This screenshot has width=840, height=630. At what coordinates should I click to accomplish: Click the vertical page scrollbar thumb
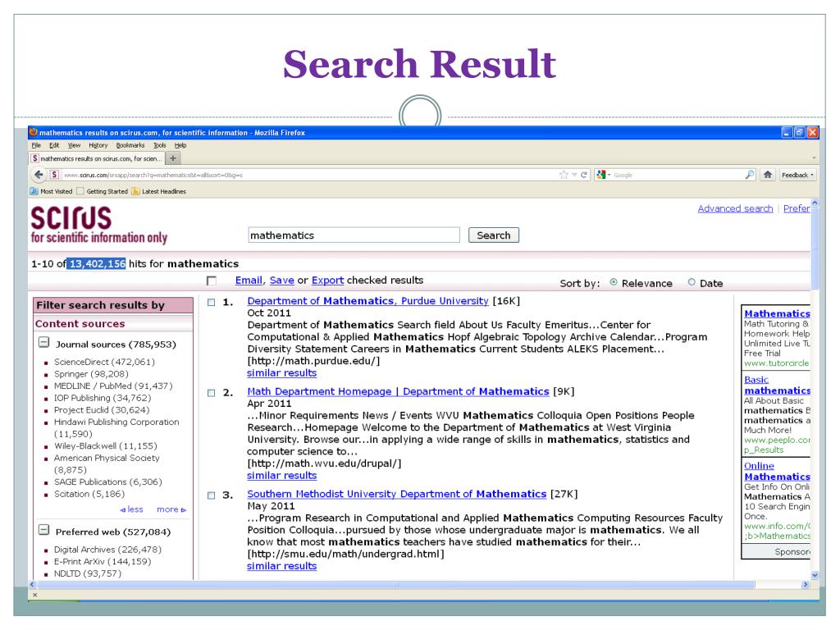(x=815, y=248)
